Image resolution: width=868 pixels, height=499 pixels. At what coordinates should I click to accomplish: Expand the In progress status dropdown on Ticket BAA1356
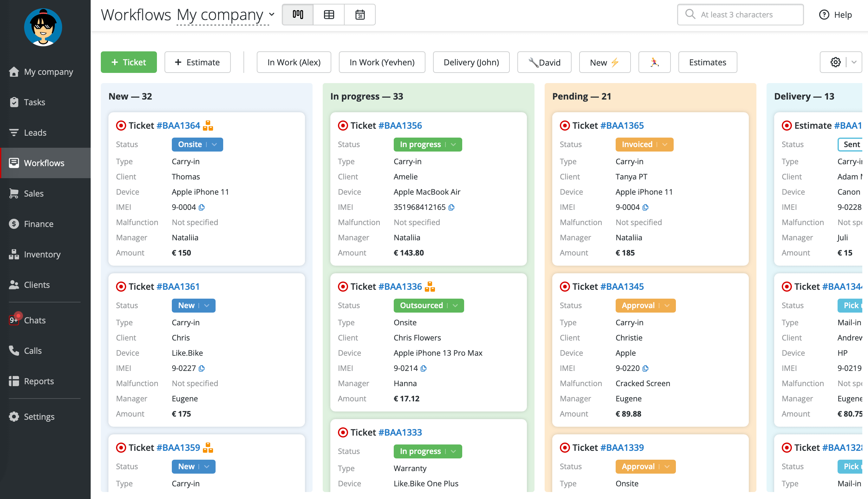(454, 144)
